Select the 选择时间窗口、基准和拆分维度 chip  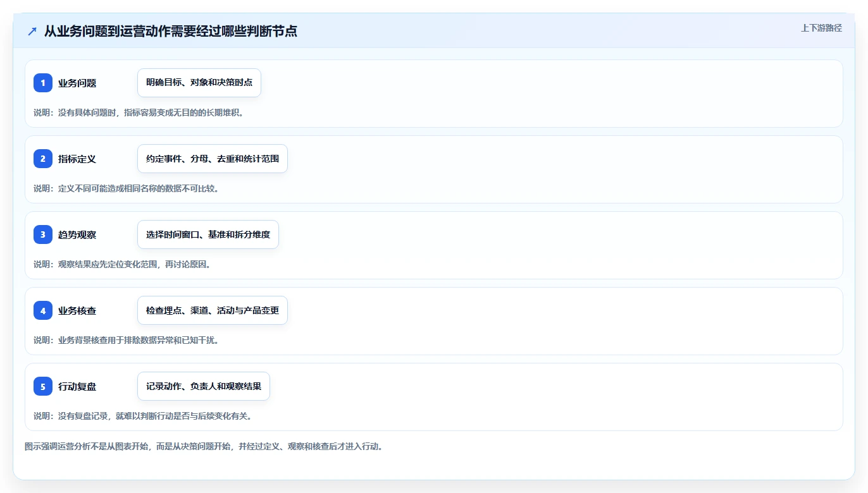[x=208, y=234]
